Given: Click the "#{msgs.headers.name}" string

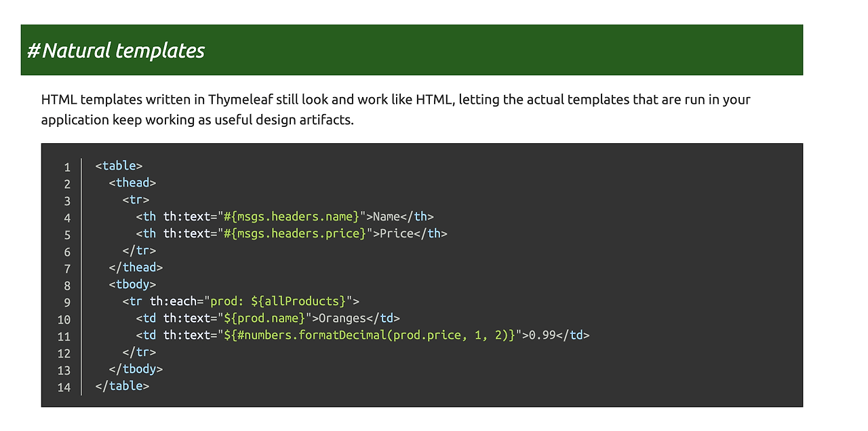Looking at the screenshot, I should pyautogui.click(x=292, y=217).
